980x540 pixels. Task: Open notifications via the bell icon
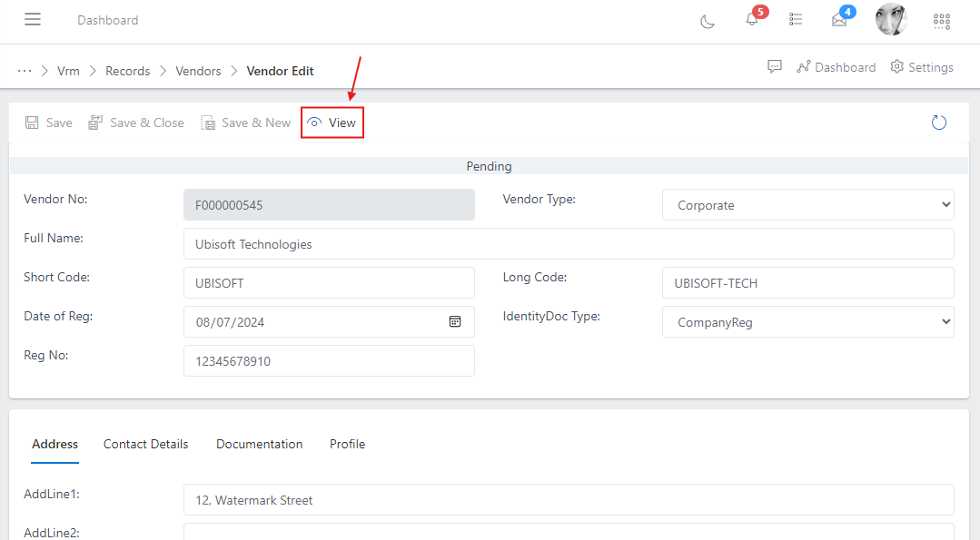[752, 20]
